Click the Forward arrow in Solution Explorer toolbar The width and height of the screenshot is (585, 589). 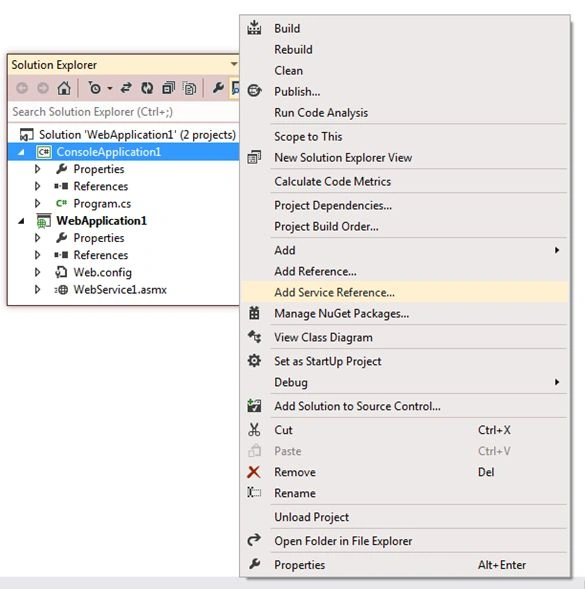pos(43,88)
